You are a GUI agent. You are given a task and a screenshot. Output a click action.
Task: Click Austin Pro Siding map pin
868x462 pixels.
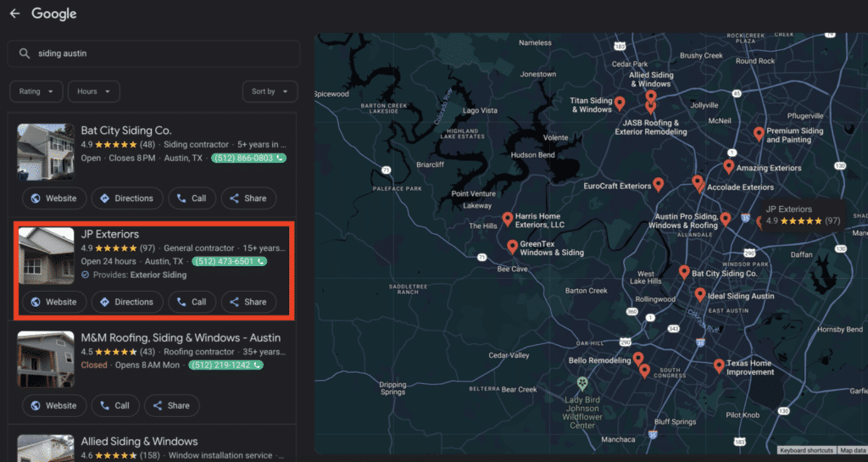tap(726, 219)
